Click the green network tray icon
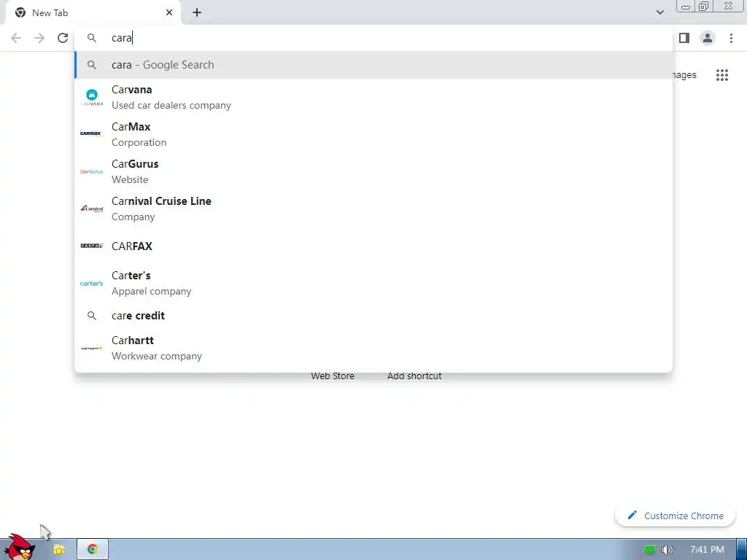Image resolution: width=747 pixels, height=560 pixels. (x=650, y=550)
